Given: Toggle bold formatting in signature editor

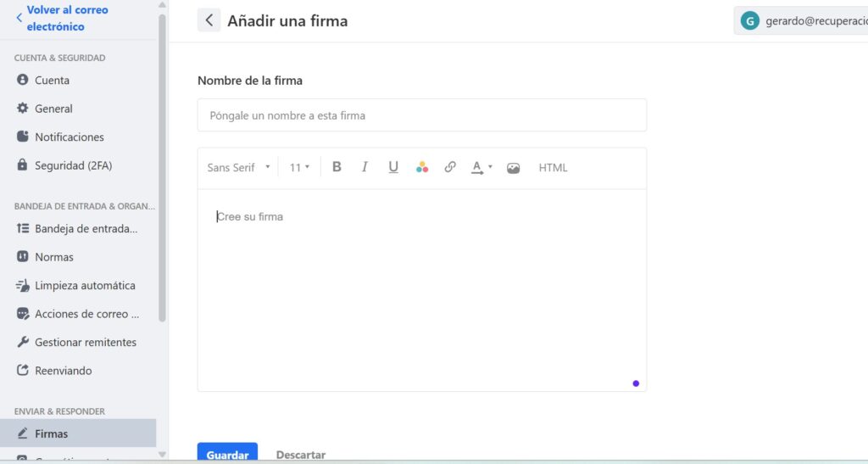Looking at the screenshot, I should pyautogui.click(x=337, y=167).
